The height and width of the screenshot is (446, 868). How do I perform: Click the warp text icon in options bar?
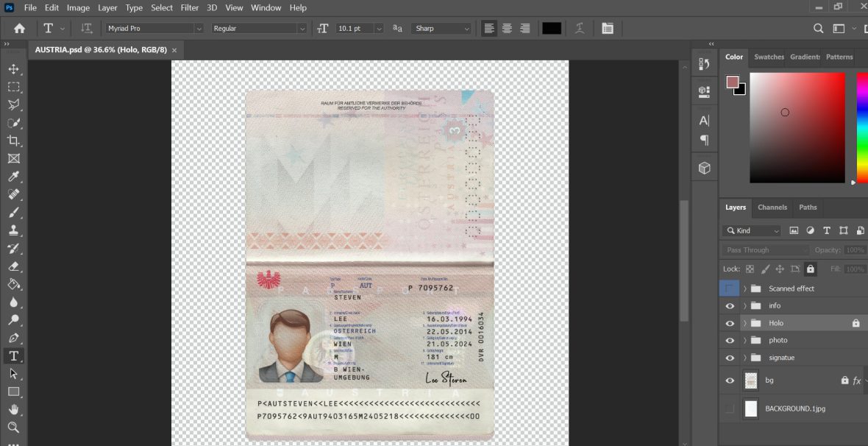pos(580,28)
